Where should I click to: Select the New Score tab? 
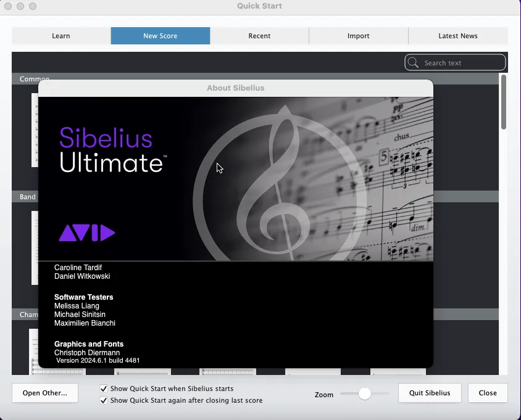click(160, 36)
